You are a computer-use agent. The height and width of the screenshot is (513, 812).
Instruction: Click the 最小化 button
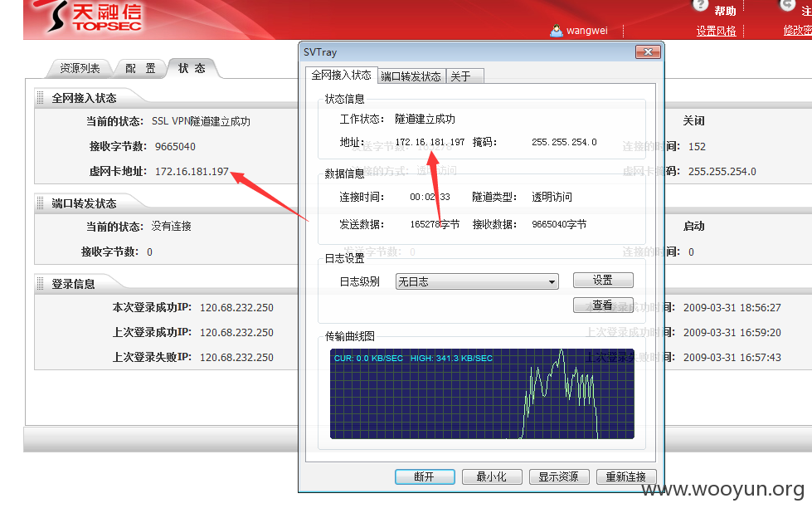492,476
